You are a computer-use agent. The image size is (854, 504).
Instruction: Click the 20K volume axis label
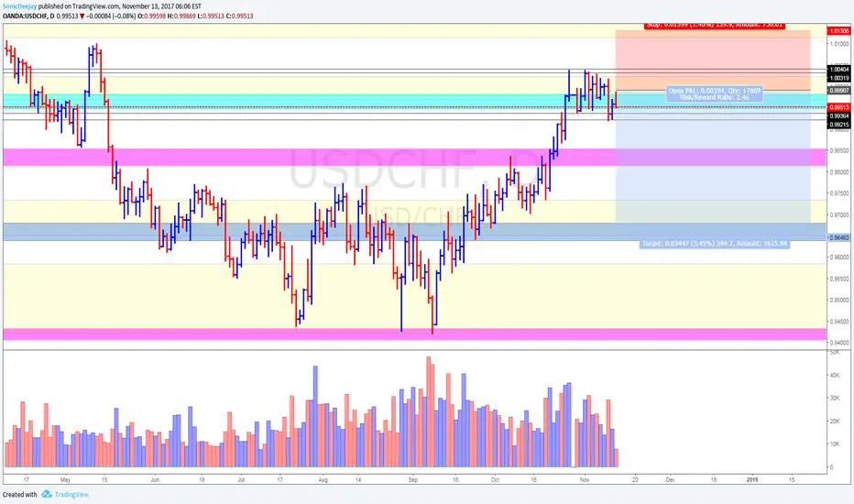click(834, 422)
